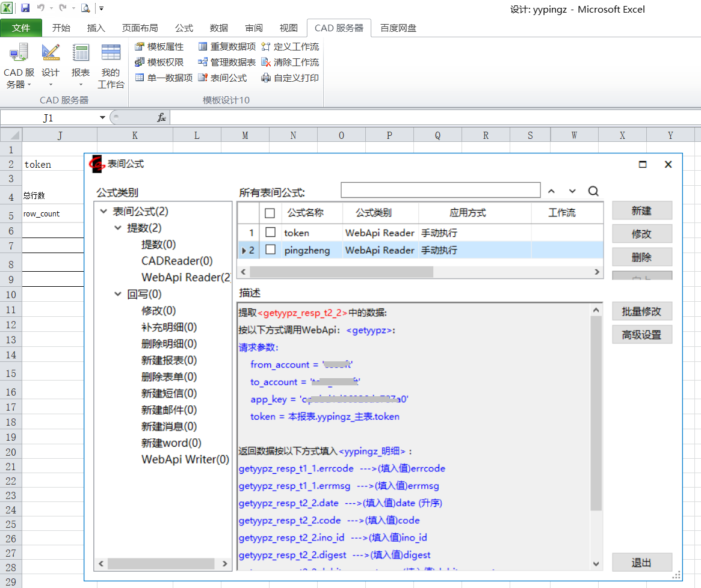The image size is (701, 588).
Task: Click the search magnifier icon in dialog
Action: pos(593,191)
